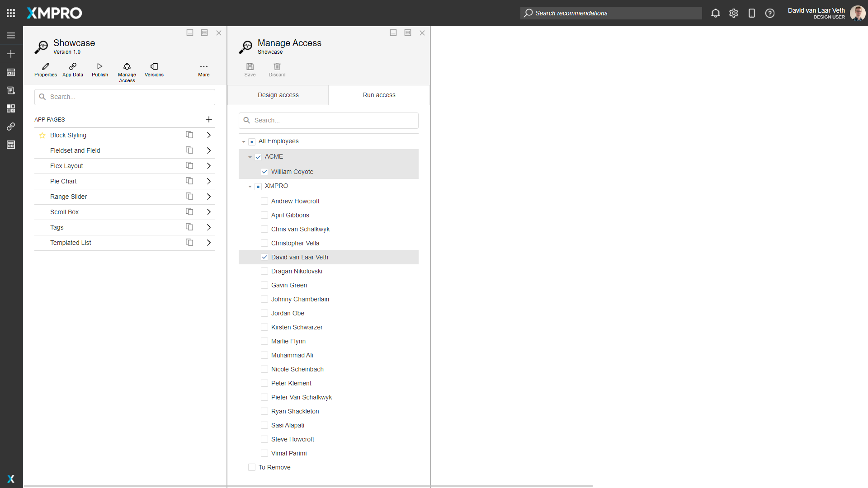Open the settings gear in header
Image resolution: width=868 pixels, height=488 pixels.
pyautogui.click(x=733, y=13)
